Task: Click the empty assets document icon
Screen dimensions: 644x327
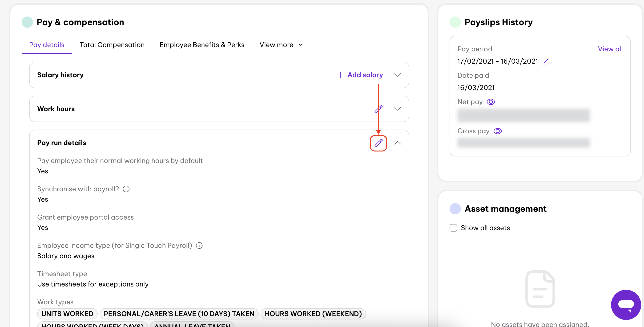Action: pyautogui.click(x=540, y=289)
